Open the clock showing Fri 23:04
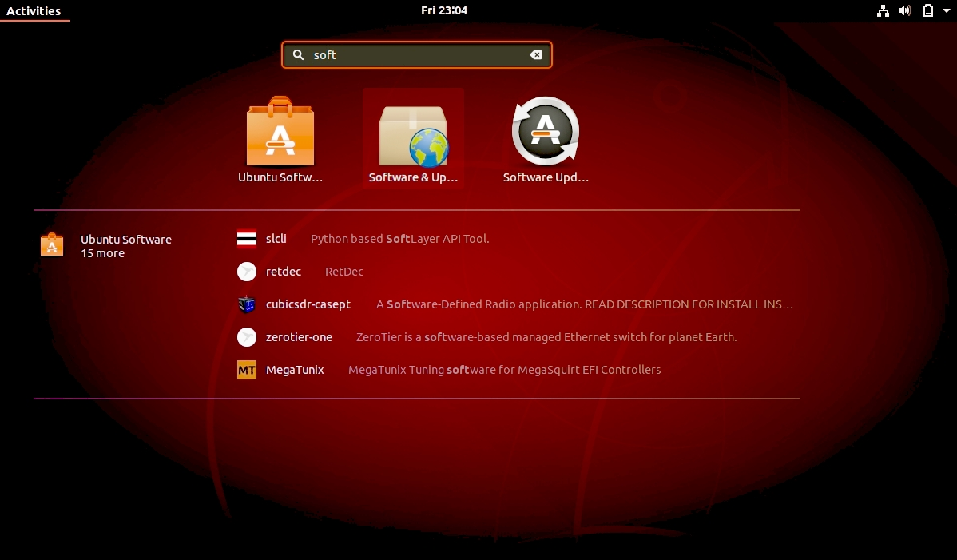The height and width of the screenshot is (560, 957). point(444,11)
